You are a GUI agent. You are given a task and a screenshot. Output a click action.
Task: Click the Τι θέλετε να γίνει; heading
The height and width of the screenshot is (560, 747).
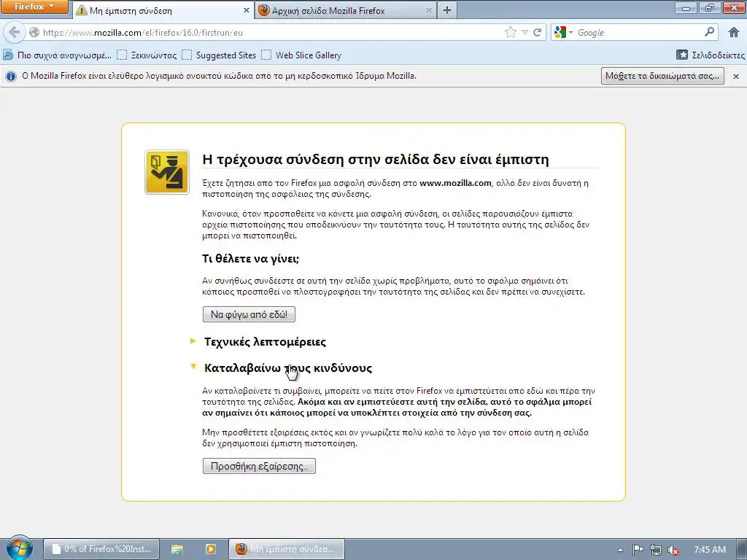(x=251, y=259)
